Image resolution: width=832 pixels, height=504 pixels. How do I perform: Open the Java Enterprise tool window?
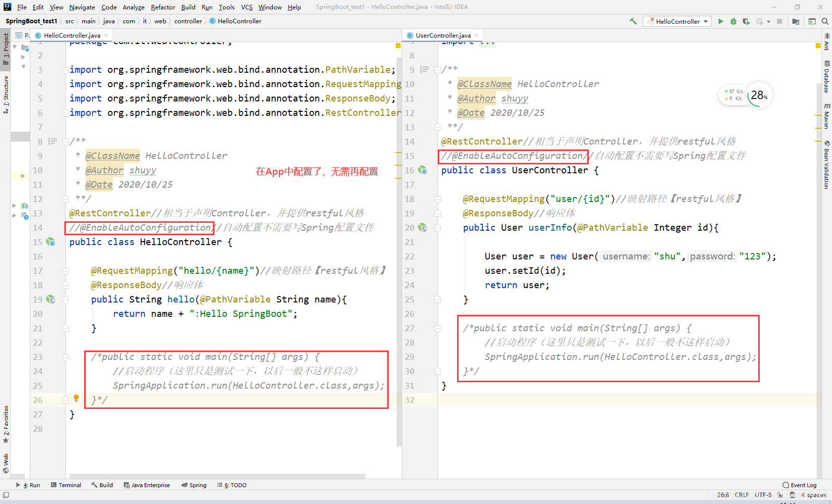(x=147, y=485)
